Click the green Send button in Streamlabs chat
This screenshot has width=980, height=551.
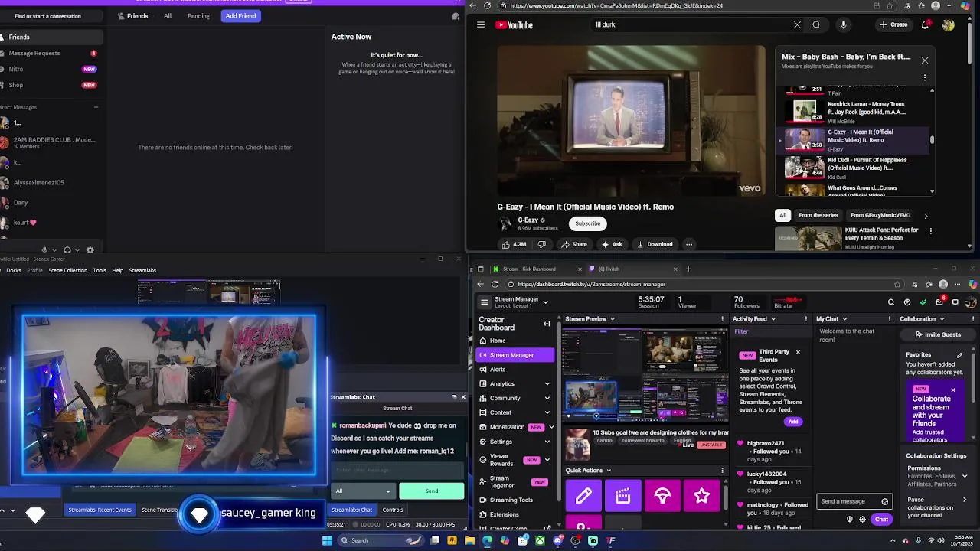coord(432,491)
